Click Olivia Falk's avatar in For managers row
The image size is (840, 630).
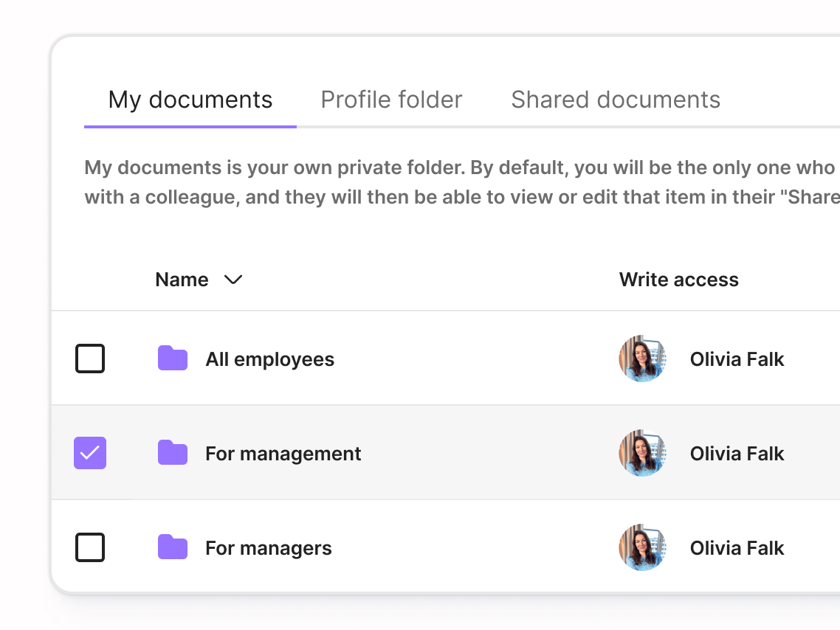[x=642, y=547]
